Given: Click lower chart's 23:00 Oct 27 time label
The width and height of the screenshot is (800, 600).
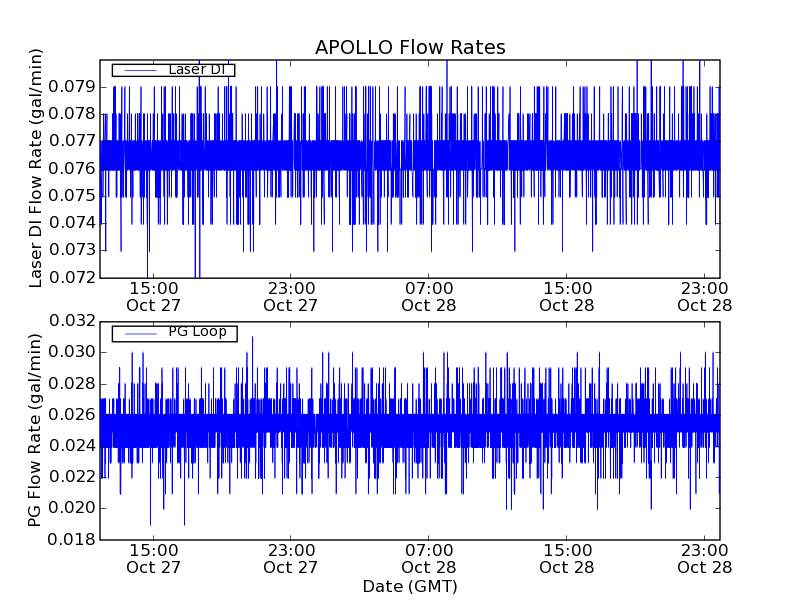Looking at the screenshot, I should click(x=291, y=558).
